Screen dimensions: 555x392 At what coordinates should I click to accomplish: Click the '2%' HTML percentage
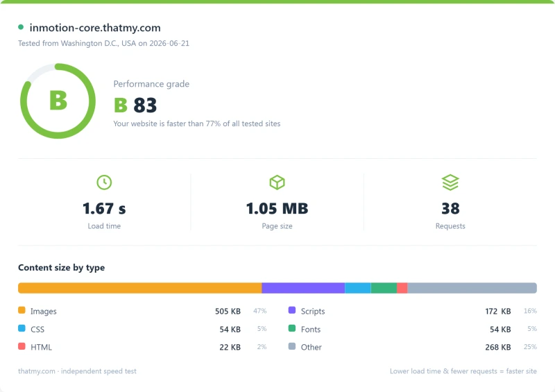click(x=262, y=347)
